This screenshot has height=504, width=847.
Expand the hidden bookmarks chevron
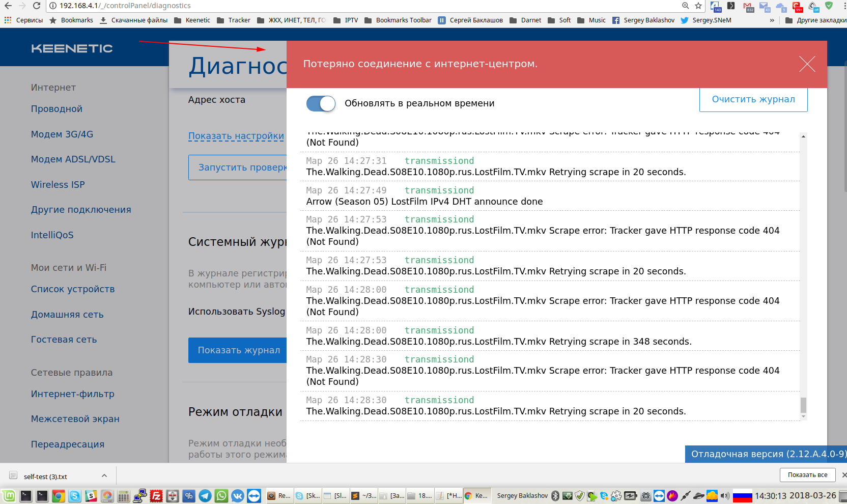[772, 20]
